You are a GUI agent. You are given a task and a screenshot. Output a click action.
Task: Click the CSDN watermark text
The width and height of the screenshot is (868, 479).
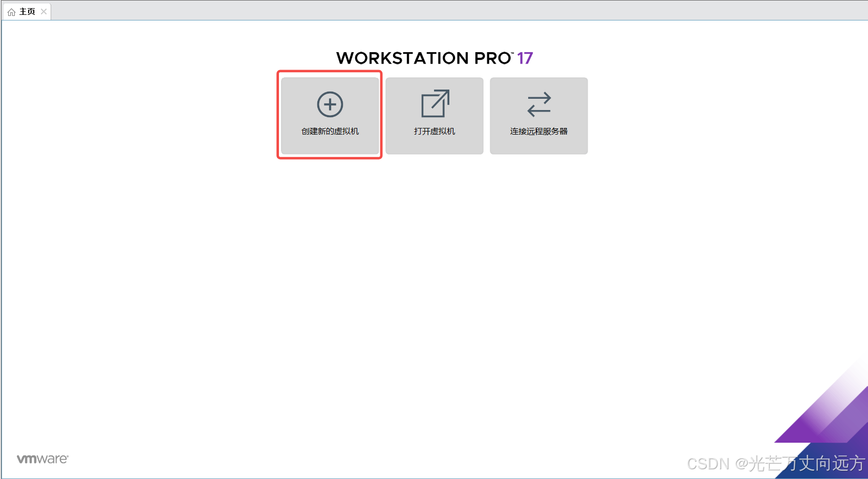tap(775, 464)
